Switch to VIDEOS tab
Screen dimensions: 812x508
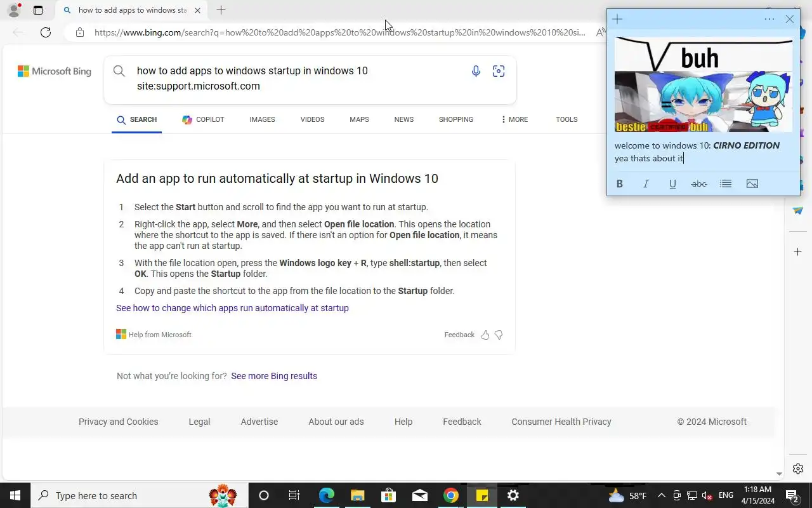tap(312, 119)
